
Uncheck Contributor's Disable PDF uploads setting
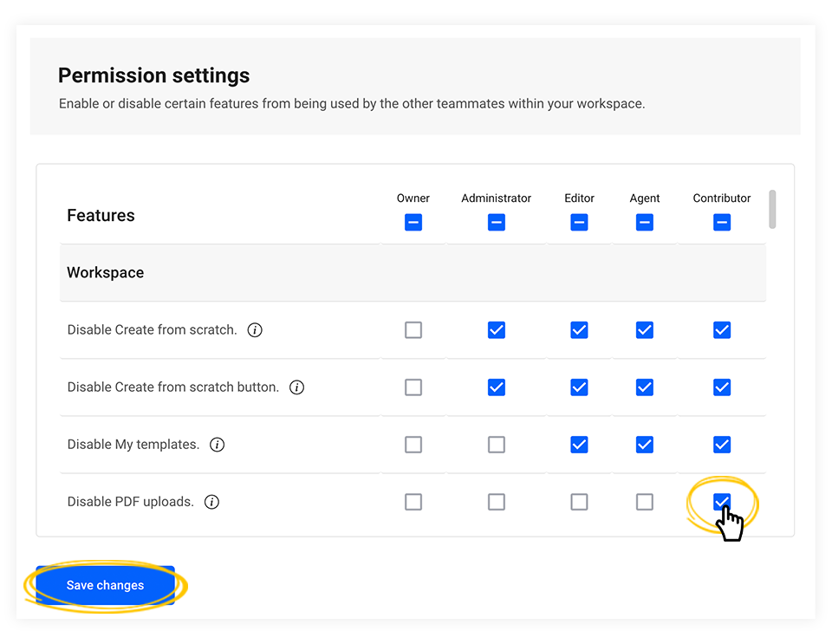(x=722, y=501)
